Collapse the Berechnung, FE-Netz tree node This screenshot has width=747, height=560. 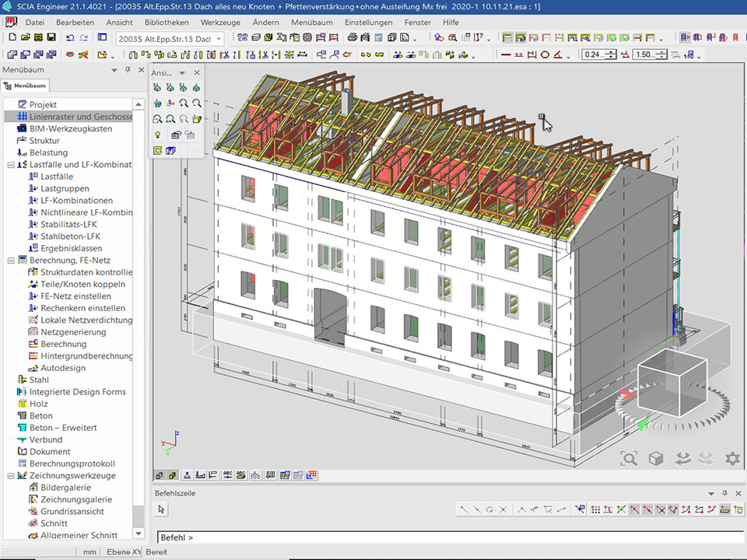pos(11,261)
